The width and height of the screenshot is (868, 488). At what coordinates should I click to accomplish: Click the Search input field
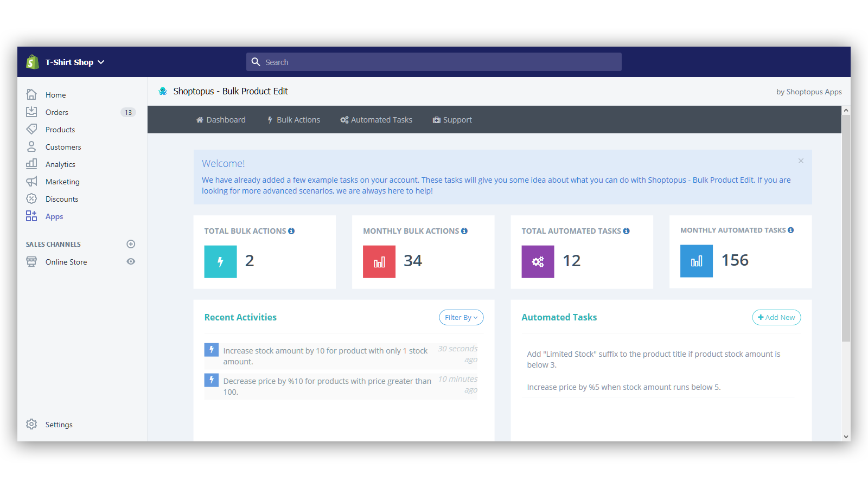point(434,62)
